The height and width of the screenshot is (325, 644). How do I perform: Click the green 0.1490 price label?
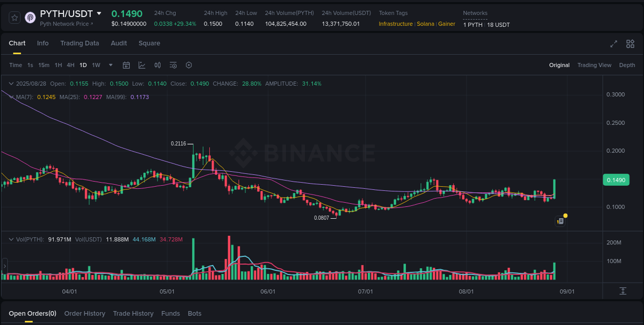(x=616, y=180)
